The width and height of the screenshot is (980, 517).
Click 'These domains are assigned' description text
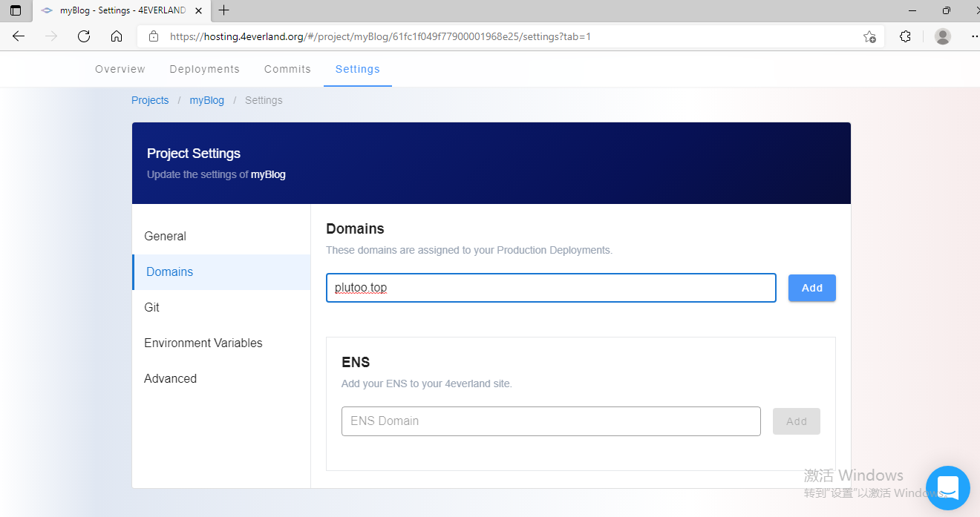click(x=469, y=250)
